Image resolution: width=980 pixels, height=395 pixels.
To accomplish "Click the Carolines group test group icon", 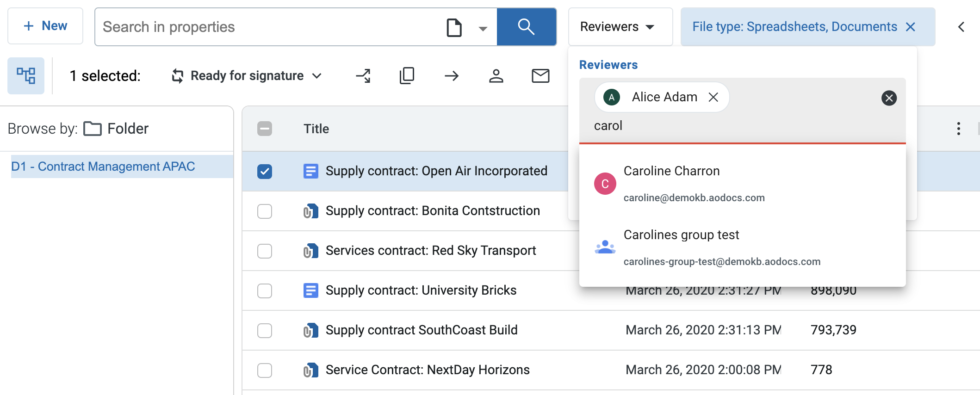I will click(605, 247).
